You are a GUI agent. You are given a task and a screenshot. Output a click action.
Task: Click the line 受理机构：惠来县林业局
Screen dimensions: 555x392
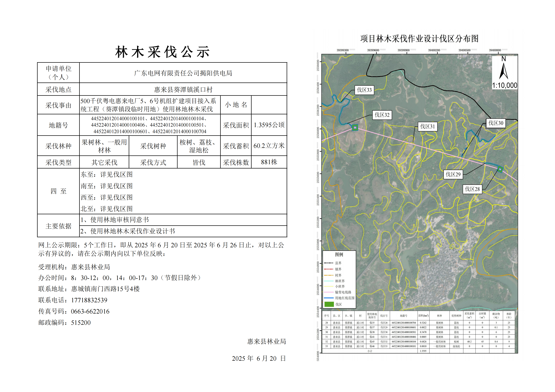pos(74,267)
